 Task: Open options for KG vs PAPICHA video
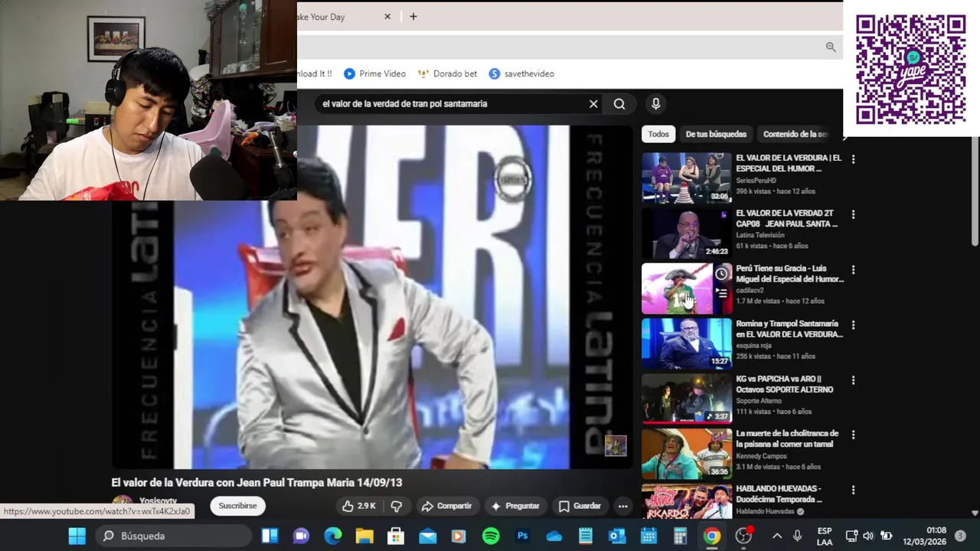(853, 380)
